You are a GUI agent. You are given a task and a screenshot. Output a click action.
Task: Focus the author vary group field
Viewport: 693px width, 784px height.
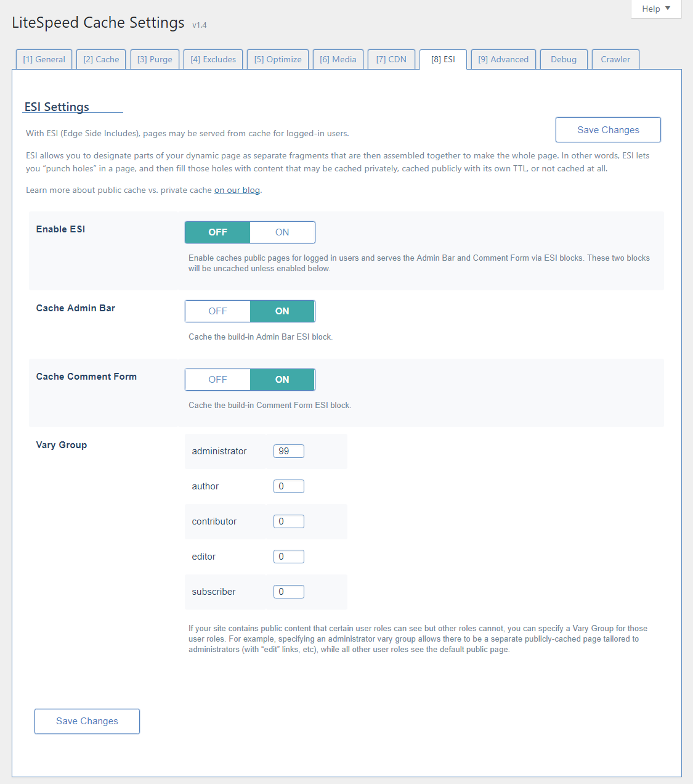tap(289, 486)
